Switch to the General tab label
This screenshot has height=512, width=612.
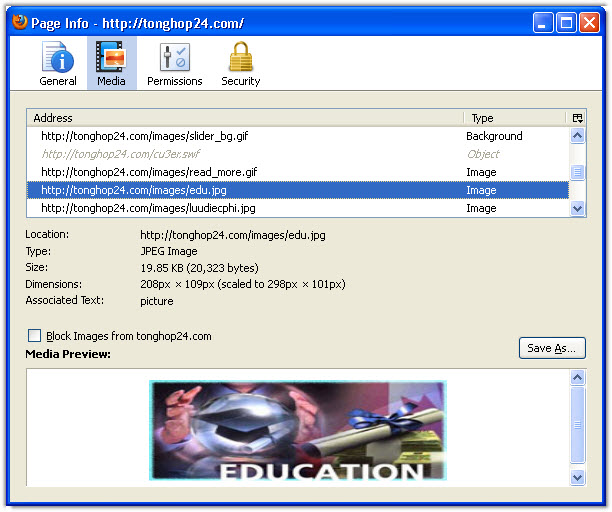pyautogui.click(x=58, y=81)
